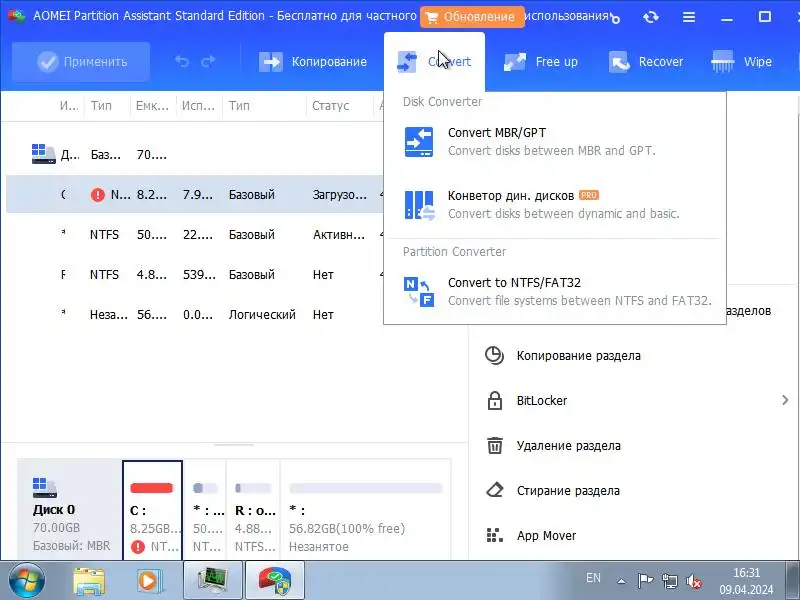Screen dimensions: 800x600
Task: Click the refresh icon in title bar
Action: [651, 17]
